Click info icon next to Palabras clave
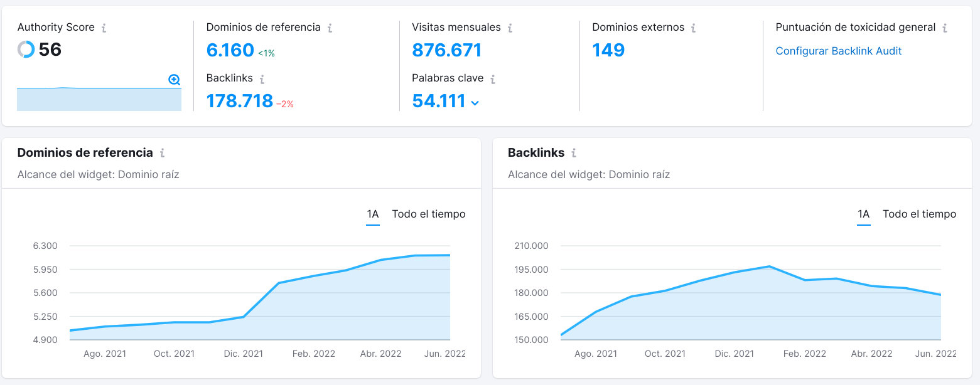This screenshot has width=980, height=385. coord(493,79)
